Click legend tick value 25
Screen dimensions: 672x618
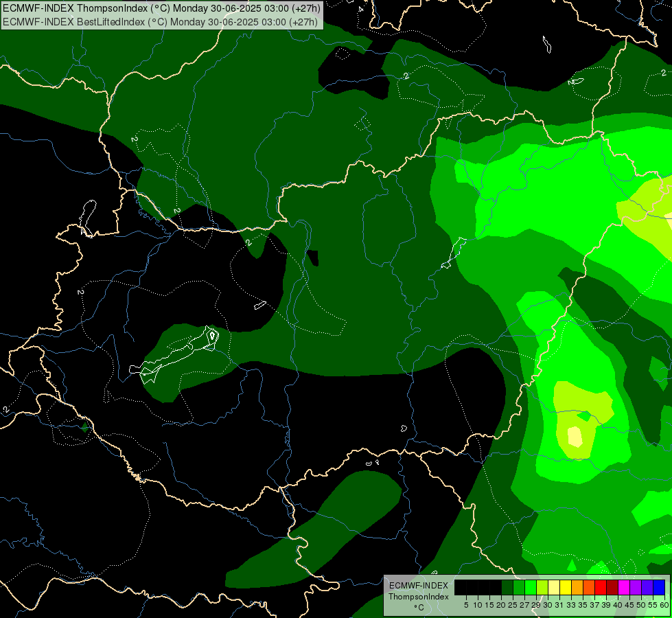click(x=513, y=605)
